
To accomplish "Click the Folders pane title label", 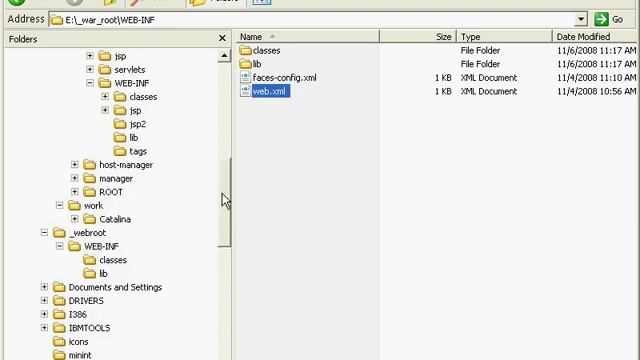I will tap(23, 39).
